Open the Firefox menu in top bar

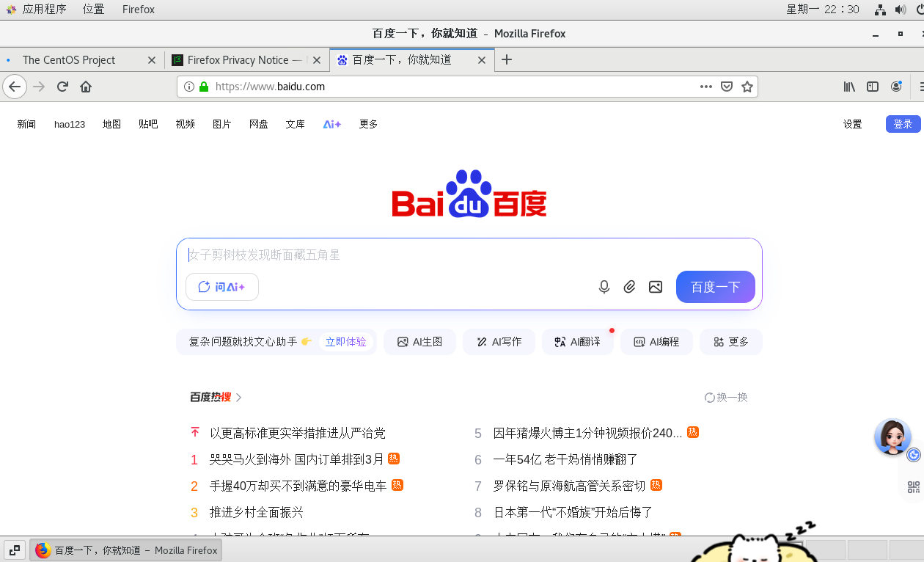[x=139, y=10]
